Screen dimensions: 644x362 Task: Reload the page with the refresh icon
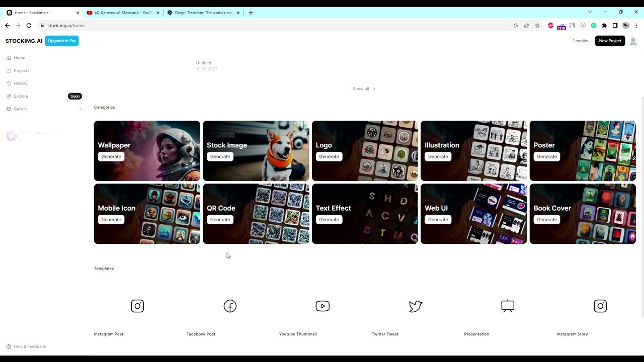pyautogui.click(x=29, y=26)
